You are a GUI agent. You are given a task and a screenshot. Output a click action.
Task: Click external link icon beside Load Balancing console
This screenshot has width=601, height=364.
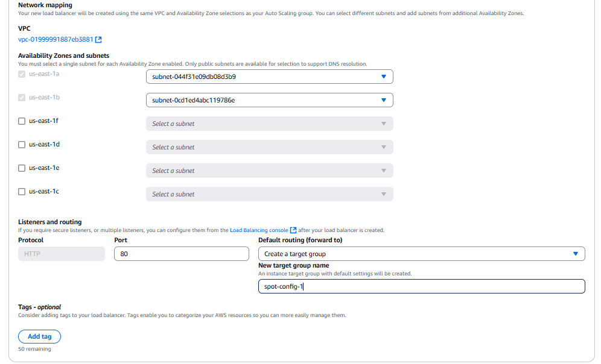tap(293, 230)
